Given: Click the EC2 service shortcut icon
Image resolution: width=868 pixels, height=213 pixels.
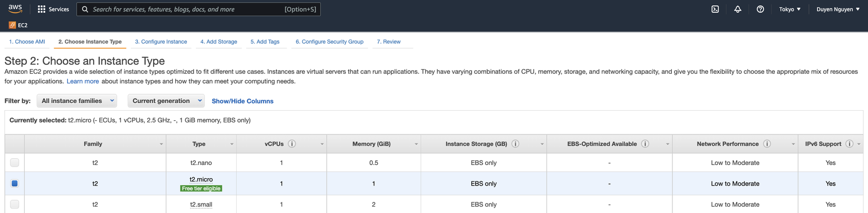Looking at the screenshot, I should (12, 25).
